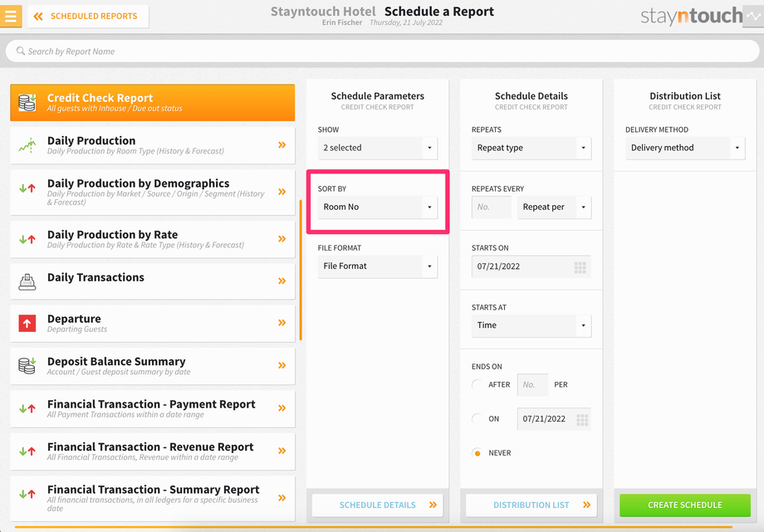Click the Payment Report arrows icon
764x532 pixels.
pyautogui.click(x=27, y=408)
